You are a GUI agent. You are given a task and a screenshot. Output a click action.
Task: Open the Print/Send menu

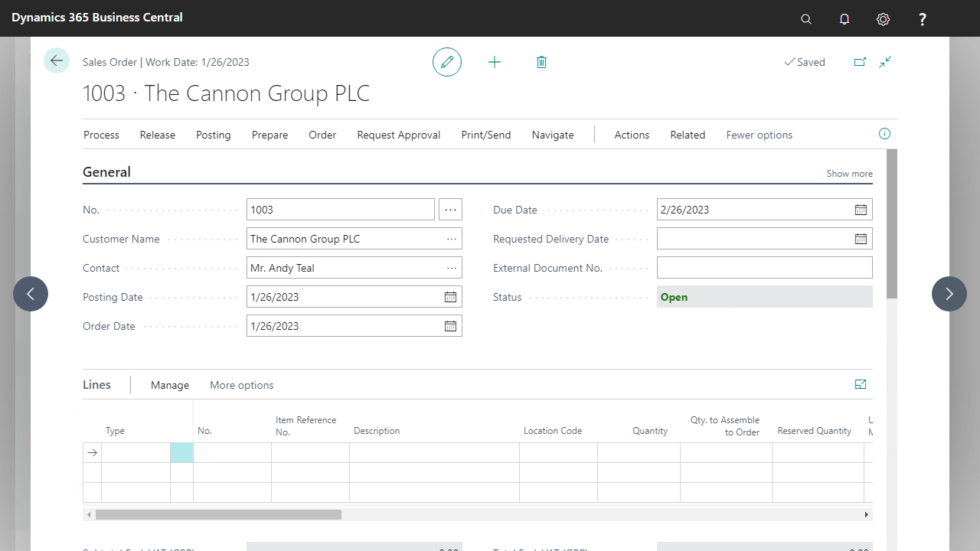[485, 135]
